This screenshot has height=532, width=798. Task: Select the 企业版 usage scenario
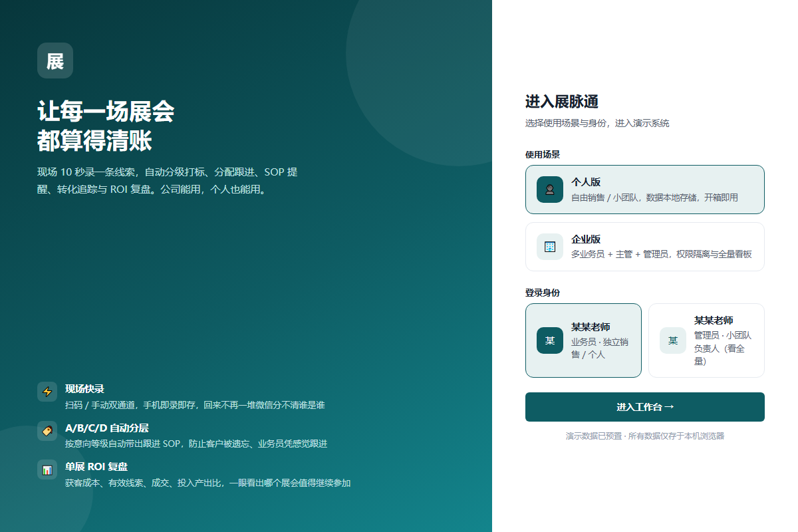point(645,247)
